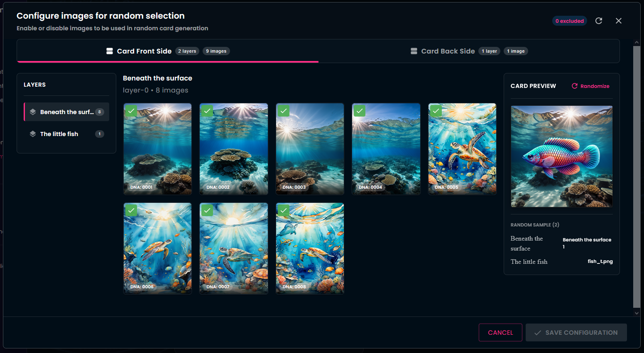Uncheck the DNA: 0001 image checkbox
The image size is (644, 353).
coord(131,111)
